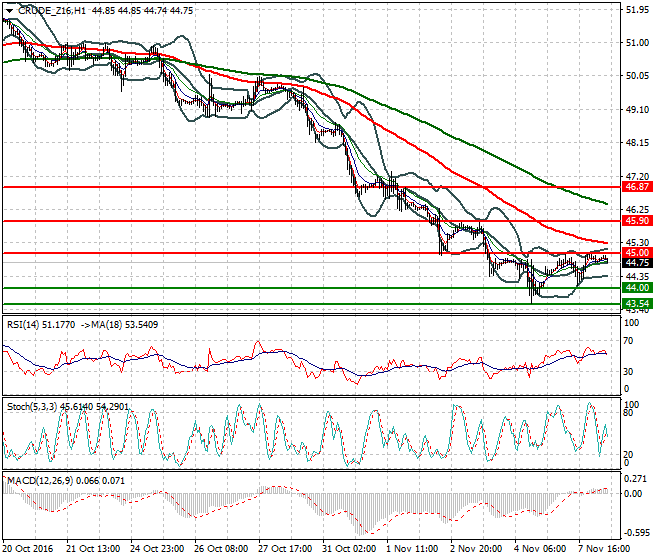Click the RSI(14) 51.1770 indicator label
Screen dimensions: 660x560
click(41, 325)
